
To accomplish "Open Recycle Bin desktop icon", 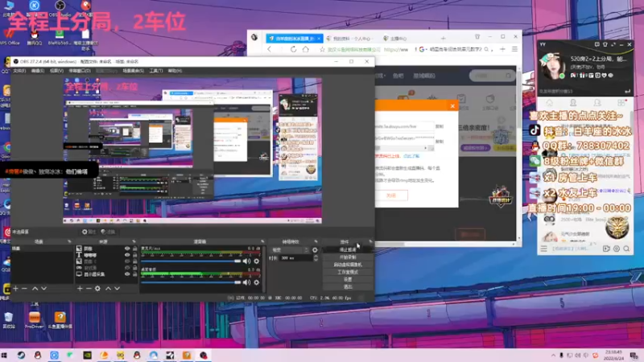I will (9, 319).
